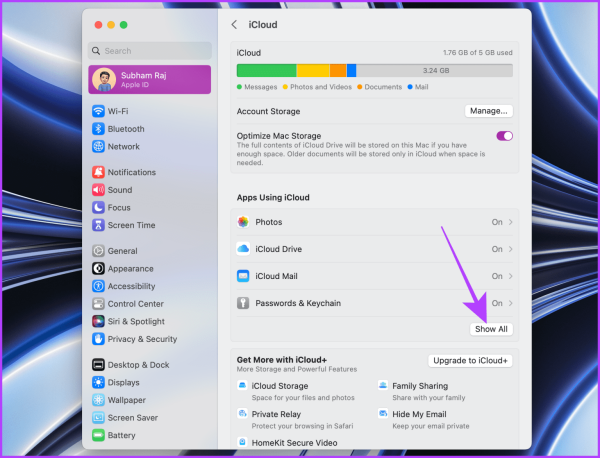Click Upgrade to iCloud+ button

[470, 360]
